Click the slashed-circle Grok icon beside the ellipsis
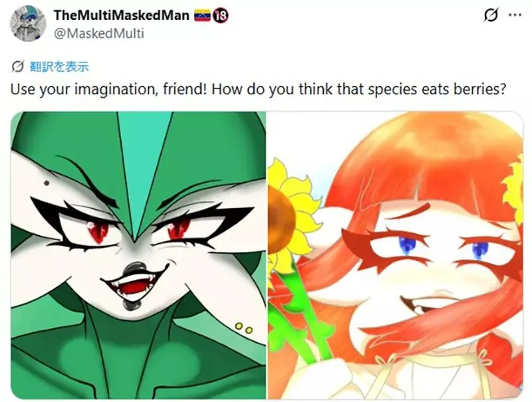Image resolution: width=532 pixels, height=402 pixels. (x=491, y=15)
